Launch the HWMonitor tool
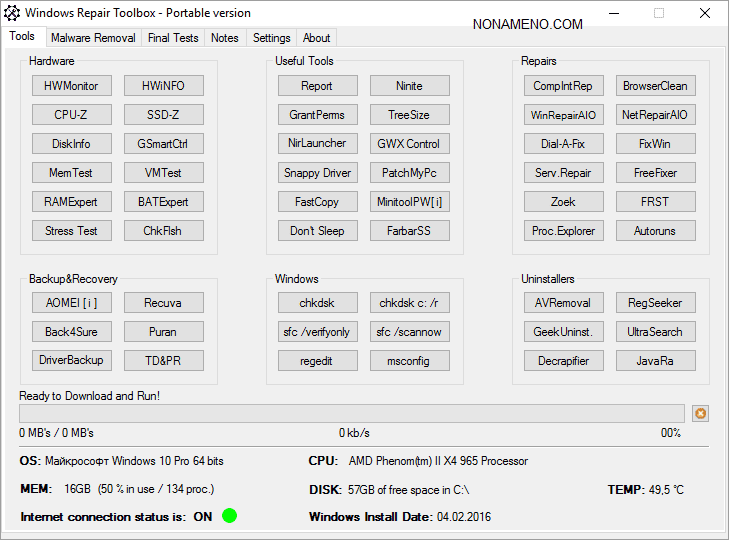This screenshot has width=729, height=540. point(72,86)
